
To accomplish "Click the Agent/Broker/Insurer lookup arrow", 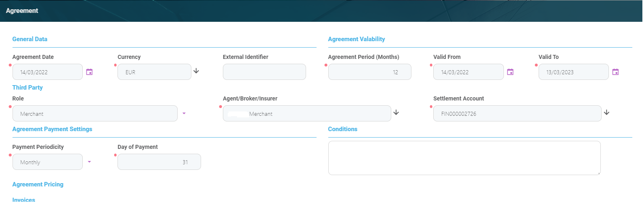I will coord(396,113).
